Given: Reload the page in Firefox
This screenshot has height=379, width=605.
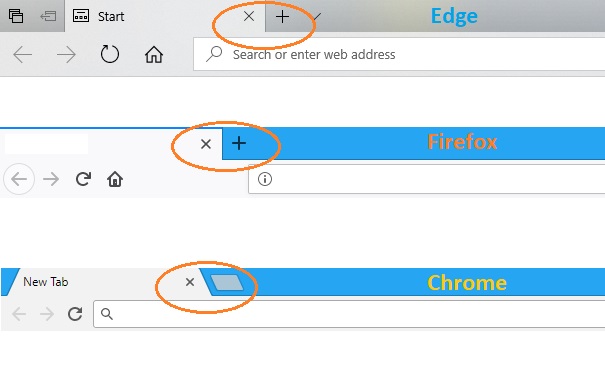Looking at the screenshot, I should (x=83, y=179).
